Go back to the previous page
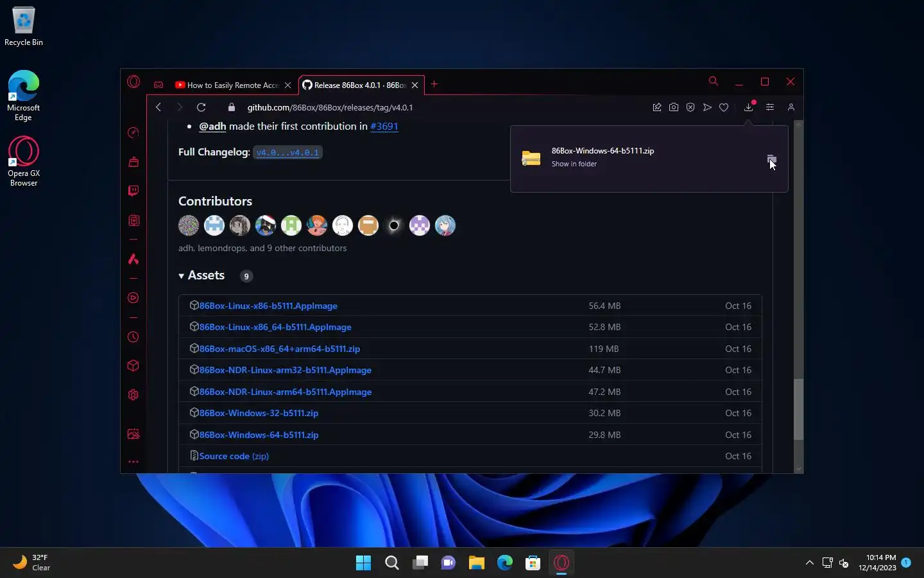The height and width of the screenshot is (578, 924). (x=158, y=107)
